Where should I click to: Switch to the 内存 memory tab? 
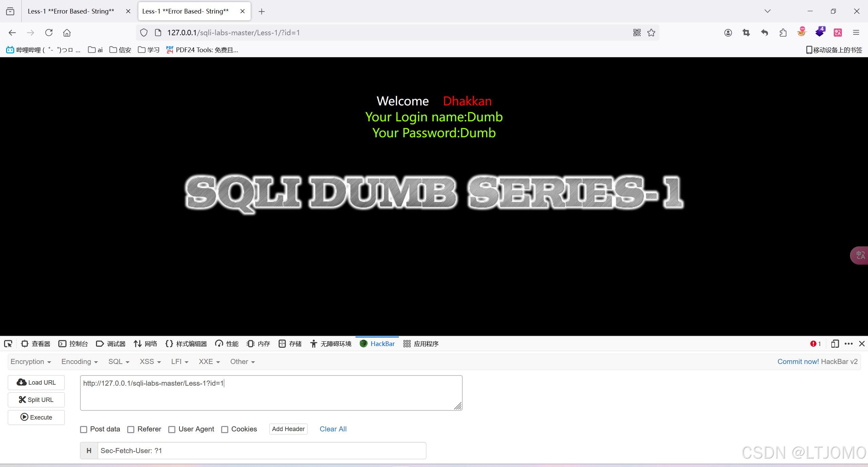tap(258, 344)
